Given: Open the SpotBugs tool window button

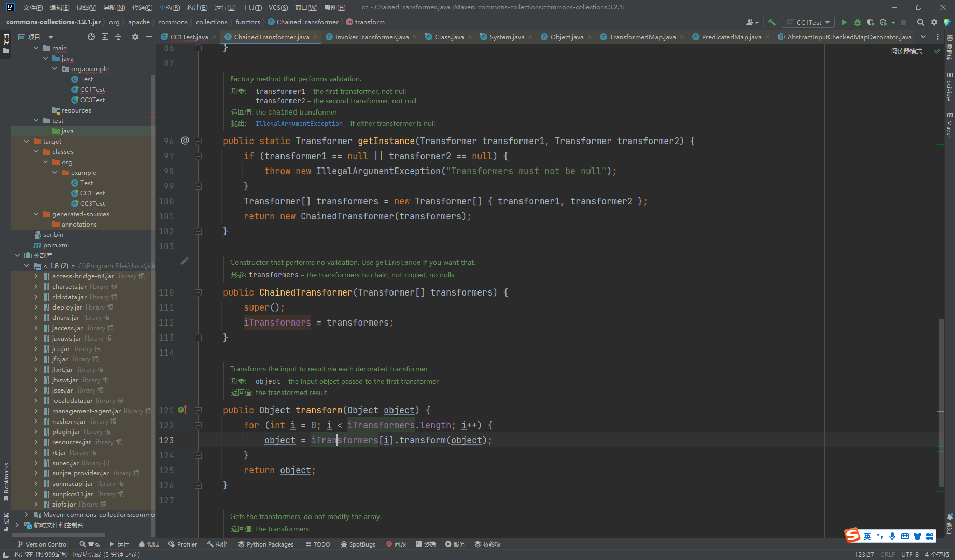Looking at the screenshot, I should point(358,544).
